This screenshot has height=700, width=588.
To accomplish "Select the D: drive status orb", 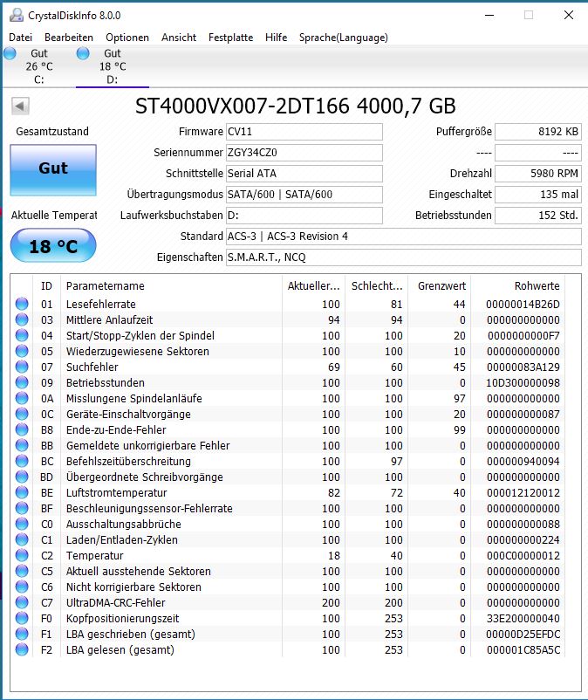I will [x=83, y=53].
